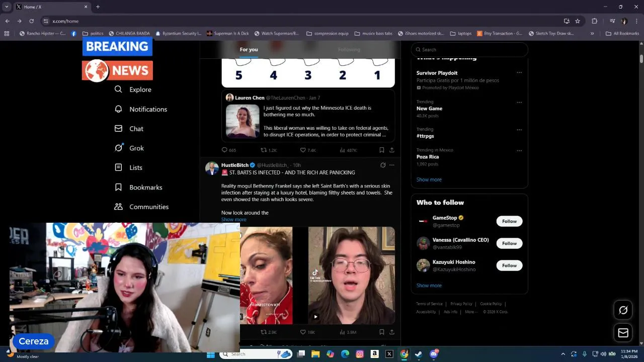
Task: Repost the HustleBitch post with 2.9K reposts
Action: pyautogui.click(x=269, y=332)
